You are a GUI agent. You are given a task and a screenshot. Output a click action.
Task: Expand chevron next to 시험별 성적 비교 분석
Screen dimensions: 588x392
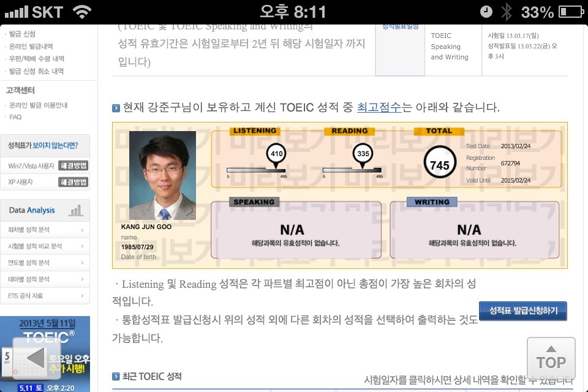(82, 246)
